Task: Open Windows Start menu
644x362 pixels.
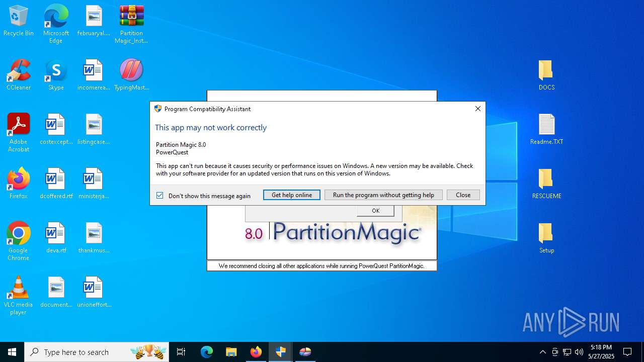Action: (12, 352)
